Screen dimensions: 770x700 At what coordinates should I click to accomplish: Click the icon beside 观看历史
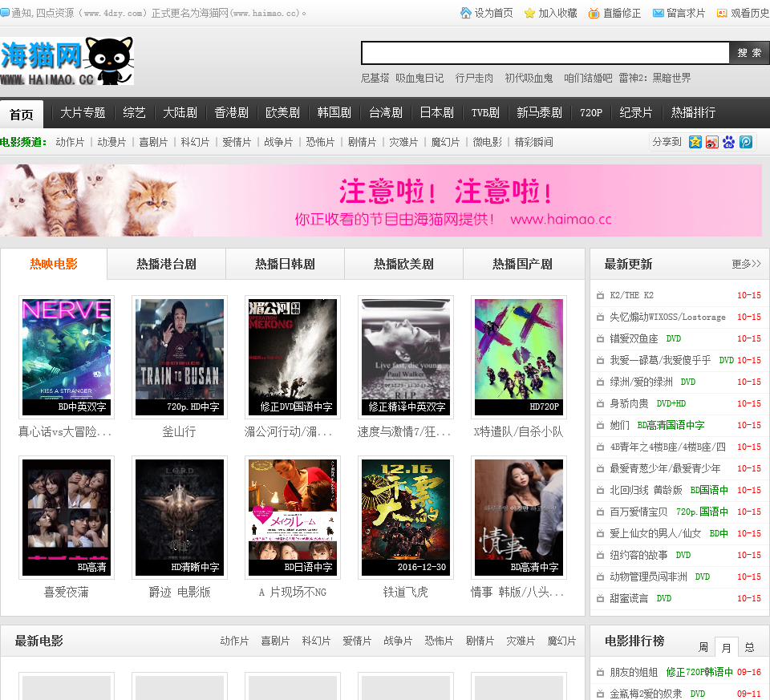[722, 14]
